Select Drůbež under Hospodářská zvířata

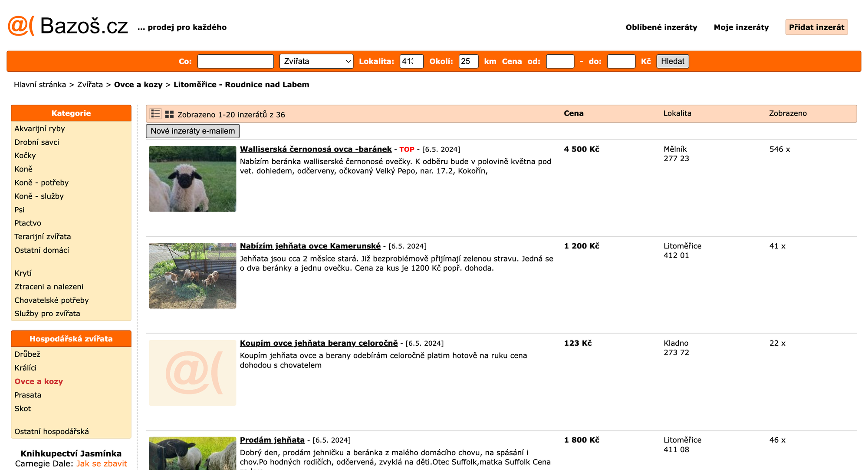point(27,354)
